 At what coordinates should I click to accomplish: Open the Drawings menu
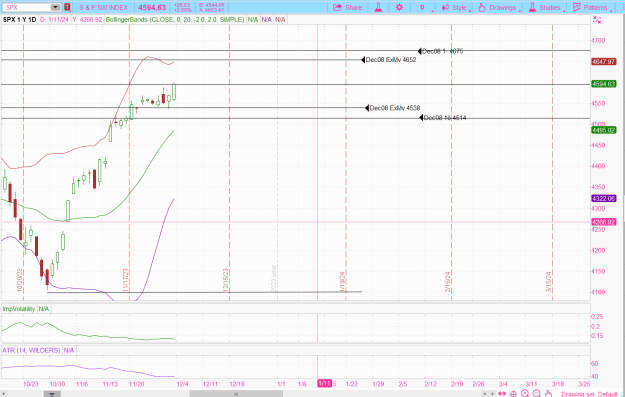click(x=498, y=8)
